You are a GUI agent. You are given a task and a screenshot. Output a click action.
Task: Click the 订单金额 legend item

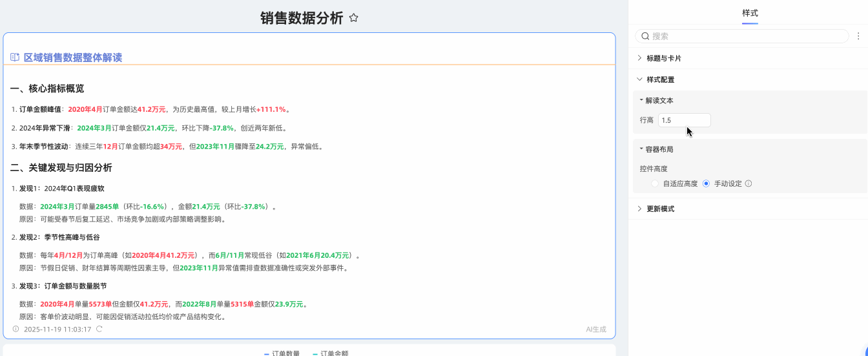point(330,353)
